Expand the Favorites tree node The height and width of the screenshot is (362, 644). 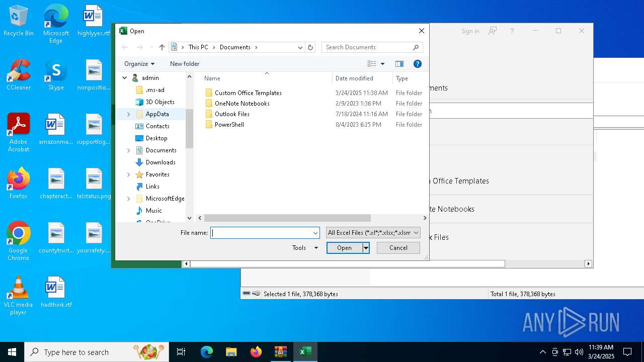click(x=128, y=174)
